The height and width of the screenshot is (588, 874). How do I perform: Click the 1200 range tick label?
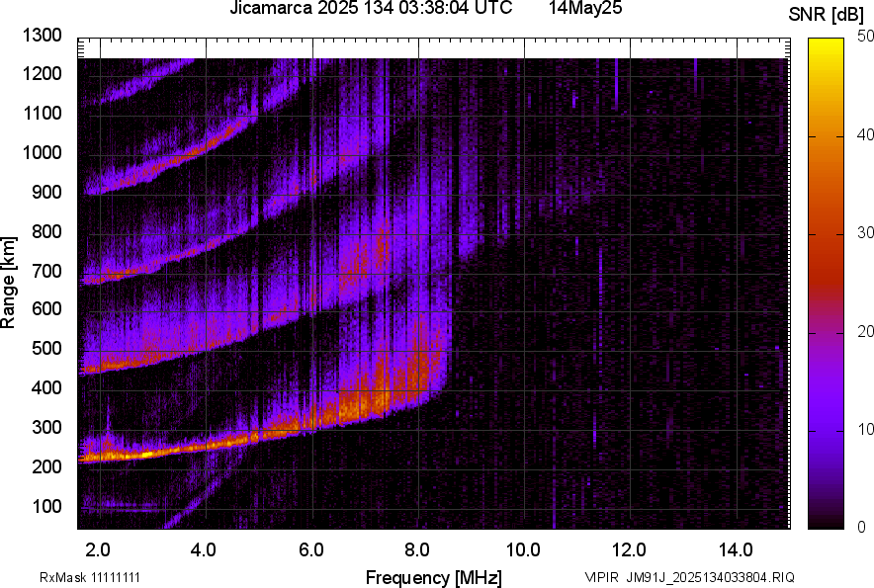pos(42,73)
